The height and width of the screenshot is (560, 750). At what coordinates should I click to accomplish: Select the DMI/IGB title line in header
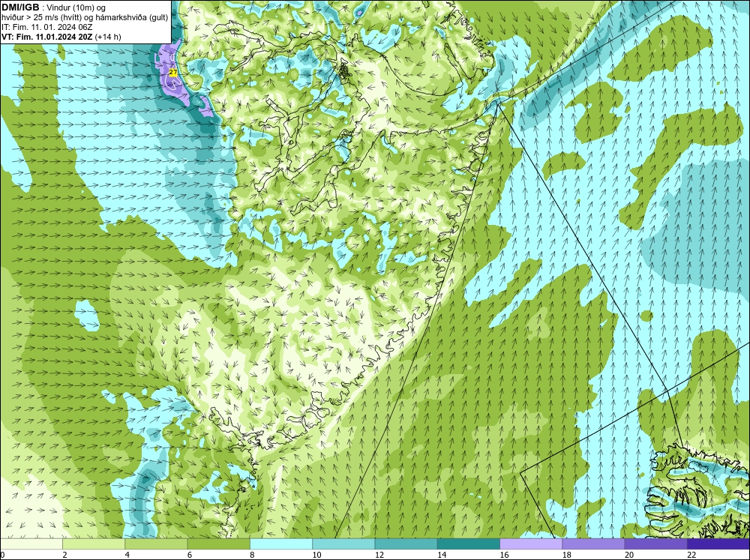[x=54, y=7]
